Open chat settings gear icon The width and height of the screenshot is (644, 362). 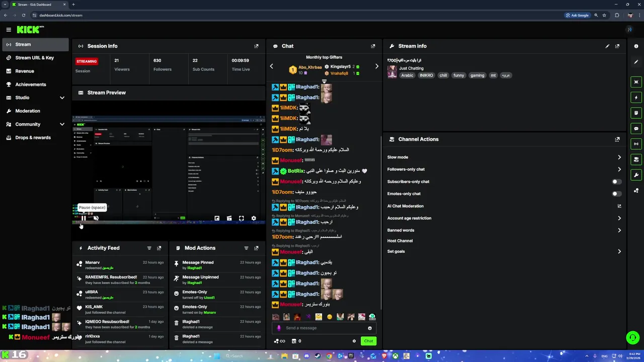coord(354,341)
